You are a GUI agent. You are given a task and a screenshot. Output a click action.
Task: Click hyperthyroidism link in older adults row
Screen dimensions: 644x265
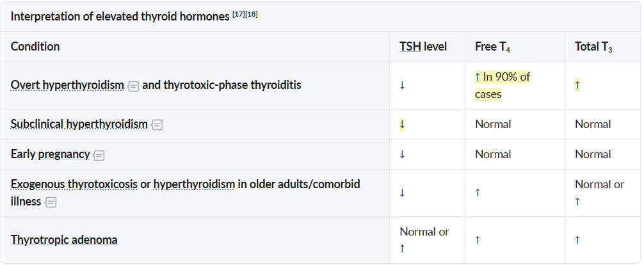click(194, 184)
